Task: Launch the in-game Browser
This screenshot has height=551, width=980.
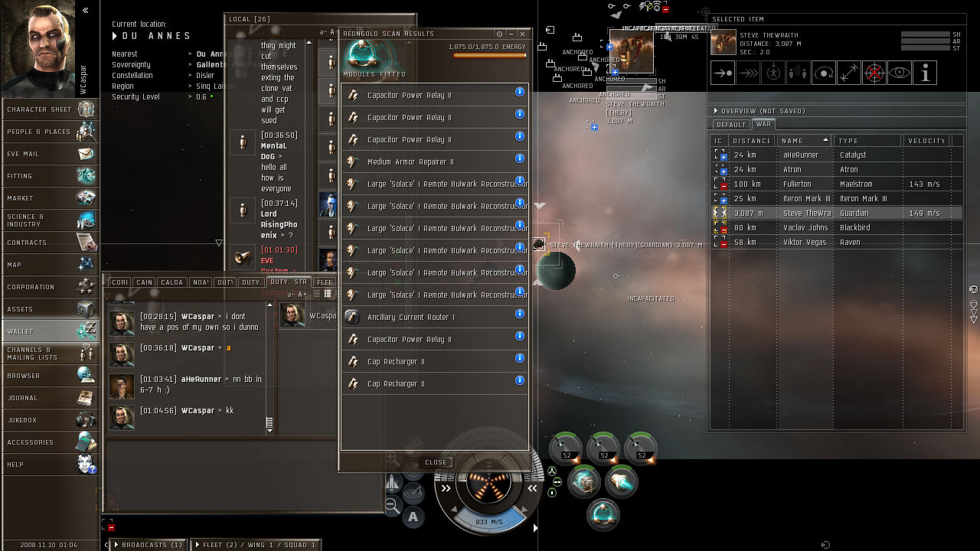Action: (51, 376)
